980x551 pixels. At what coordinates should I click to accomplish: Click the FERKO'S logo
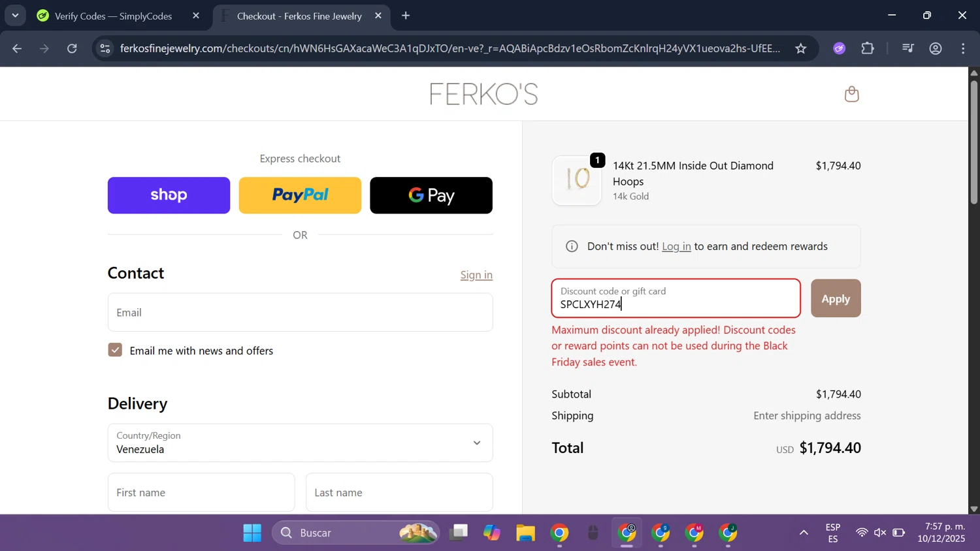pyautogui.click(x=484, y=94)
